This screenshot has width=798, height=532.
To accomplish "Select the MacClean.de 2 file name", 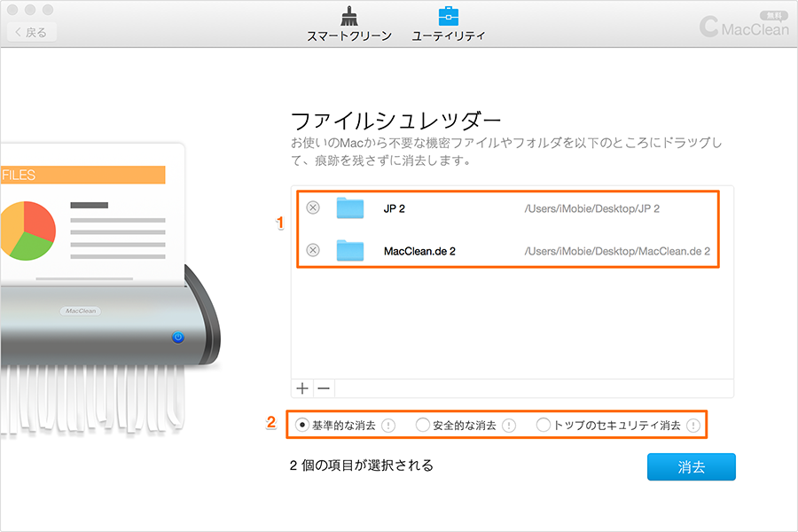I will pos(420,251).
